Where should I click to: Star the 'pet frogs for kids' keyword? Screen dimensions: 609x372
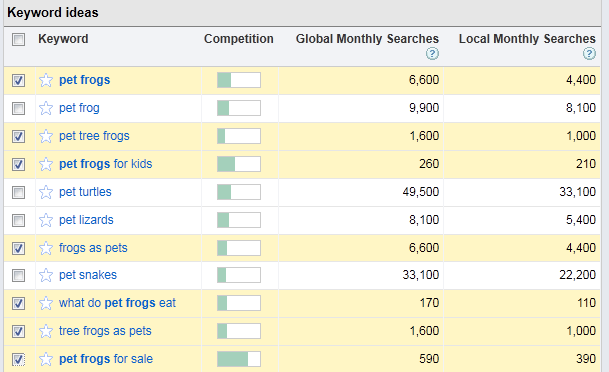(46, 164)
